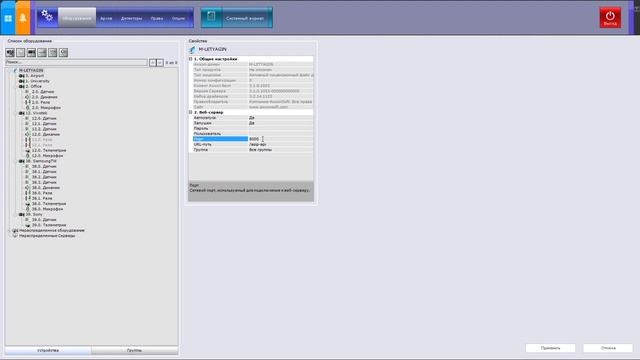Click the sensor icon beside 2.0. Датчик
The height and width of the screenshot is (360, 640).
point(28,92)
